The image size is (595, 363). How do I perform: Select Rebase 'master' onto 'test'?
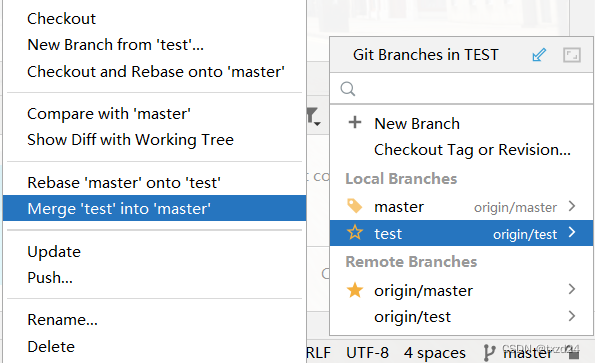point(124,182)
